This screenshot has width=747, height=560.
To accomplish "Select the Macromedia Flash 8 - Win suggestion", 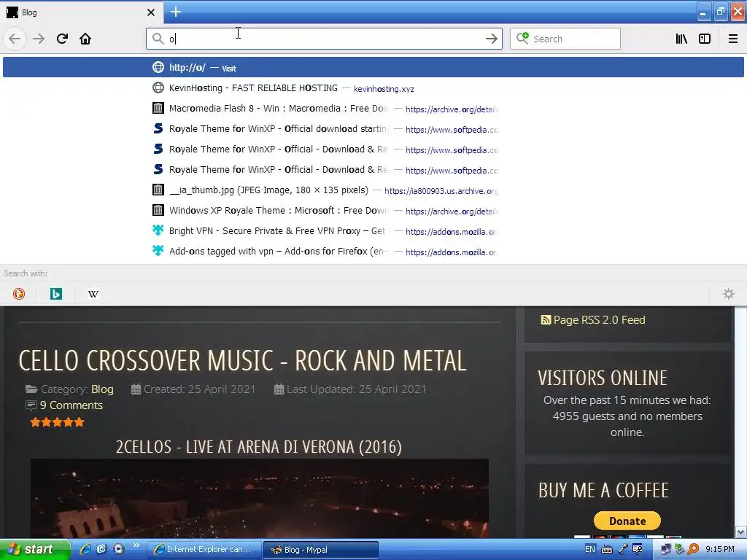I will tap(373, 109).
